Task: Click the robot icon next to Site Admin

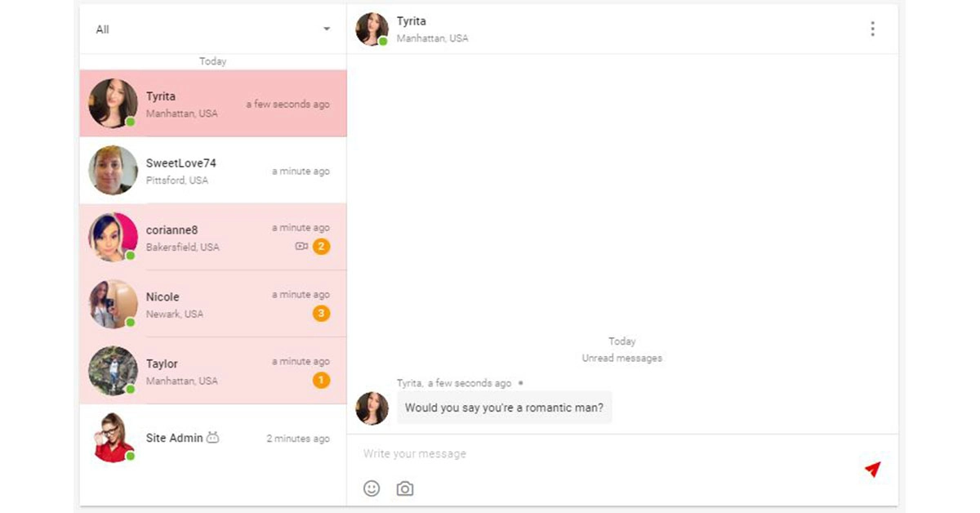Action: click(x=212, y=437)
